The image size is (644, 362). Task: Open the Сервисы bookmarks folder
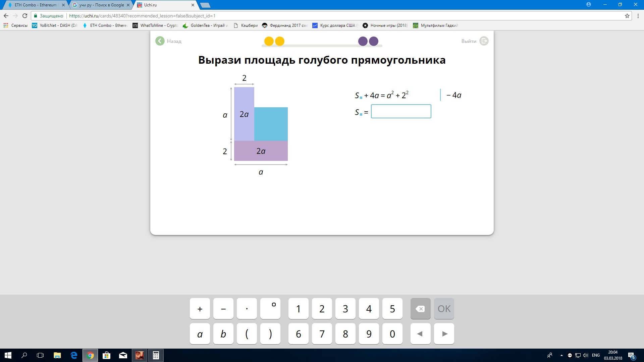(x=16, y=25)
